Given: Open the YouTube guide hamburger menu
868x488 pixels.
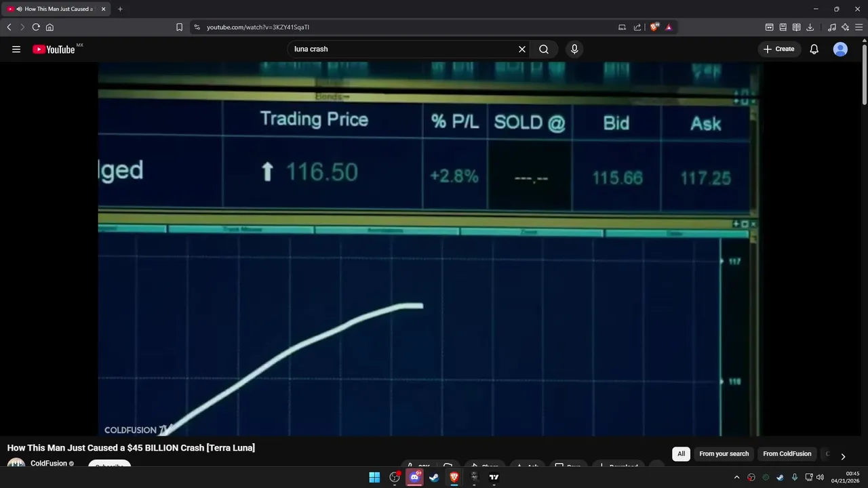Looking at the screenshot, I should tap(16, 49).
